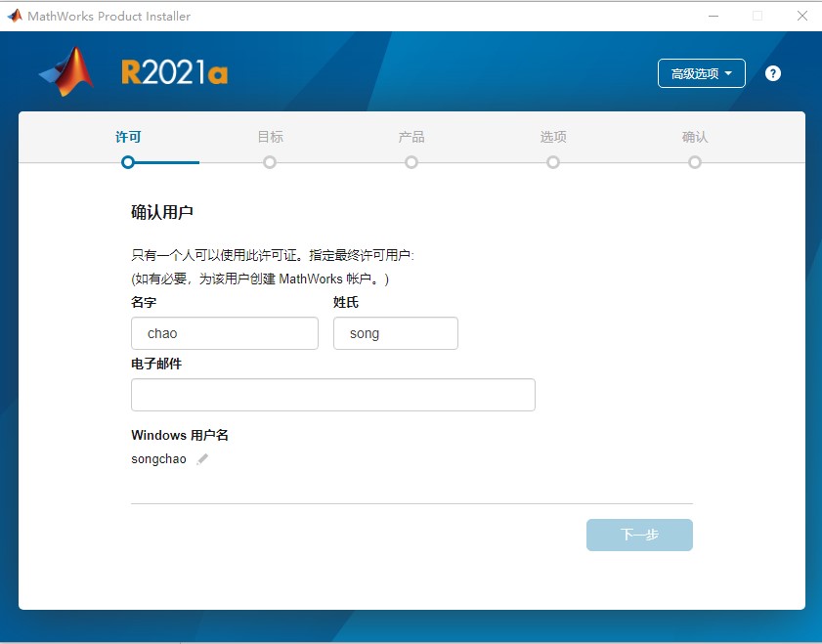Focus the 名字 field containing chao
The width and height of the screenshot is (822, 644).
point(225,333)
